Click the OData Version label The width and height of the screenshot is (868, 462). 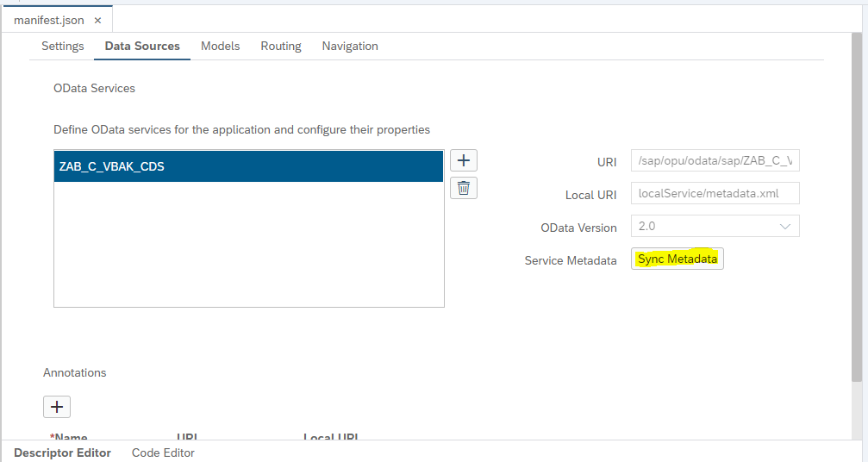578,228
